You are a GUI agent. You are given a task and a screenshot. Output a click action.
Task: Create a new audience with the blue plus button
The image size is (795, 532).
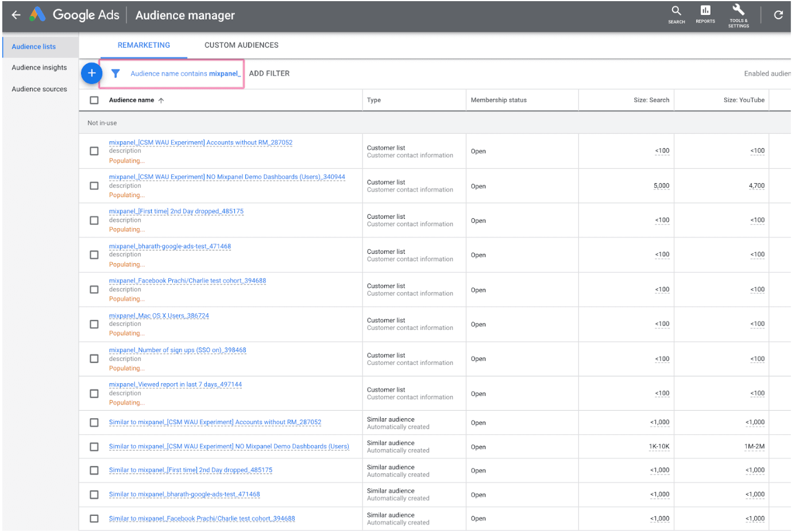(x=91, y=73)
